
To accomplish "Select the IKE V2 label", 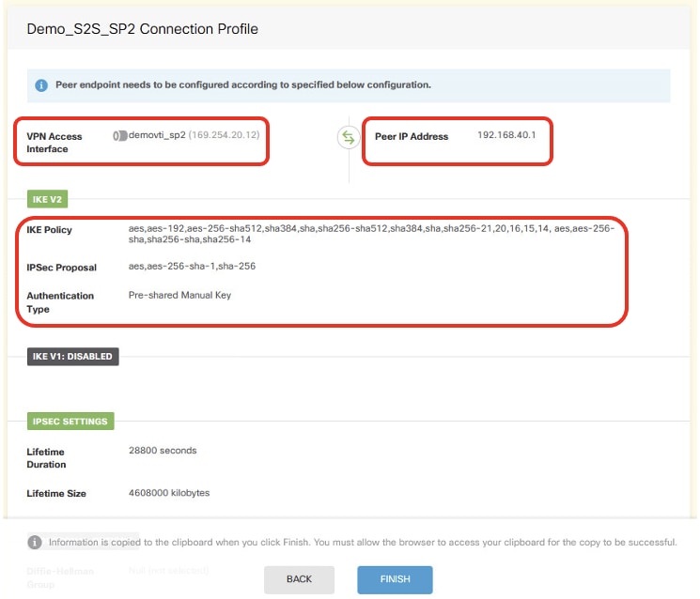I will coord(47,199).
